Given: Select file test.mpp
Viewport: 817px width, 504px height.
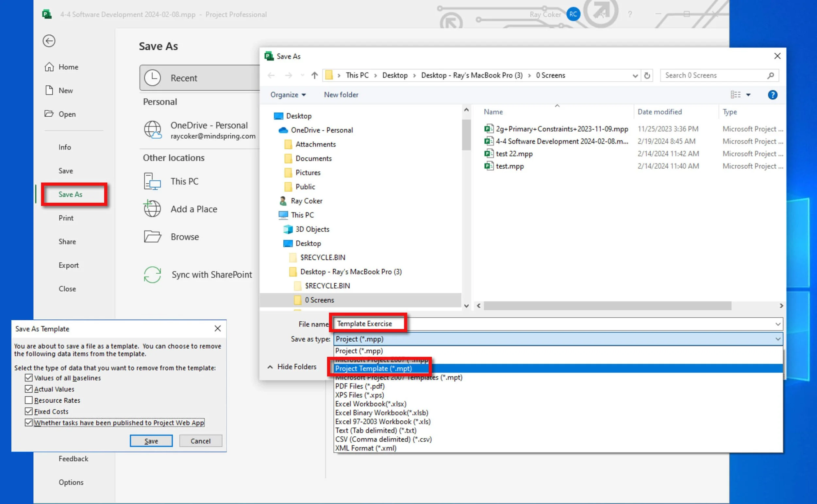Looking at the screenshot, I should [504, 166].
